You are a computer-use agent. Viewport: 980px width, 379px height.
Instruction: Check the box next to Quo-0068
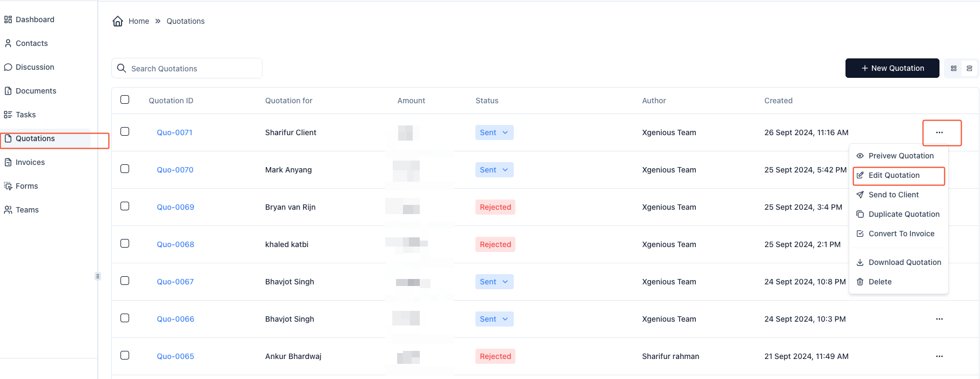(x=125, y=243)
